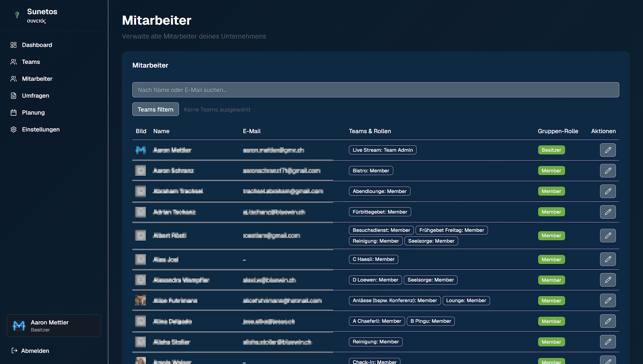Click the Name column header
Viewport: 643px width, 364px height.
coord(161,131)
